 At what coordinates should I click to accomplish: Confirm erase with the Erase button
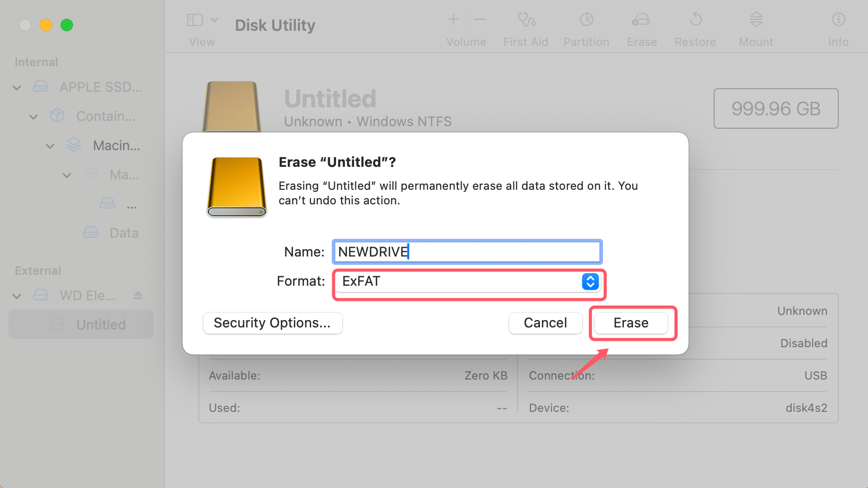point(631,323)
